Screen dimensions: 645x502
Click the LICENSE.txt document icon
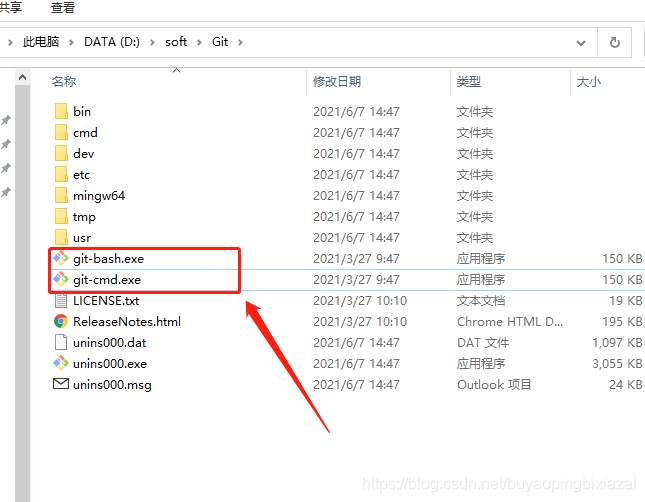[61, 301]
